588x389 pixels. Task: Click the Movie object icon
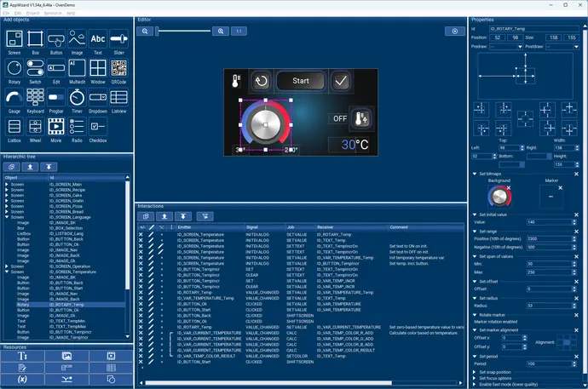point(56,127)
